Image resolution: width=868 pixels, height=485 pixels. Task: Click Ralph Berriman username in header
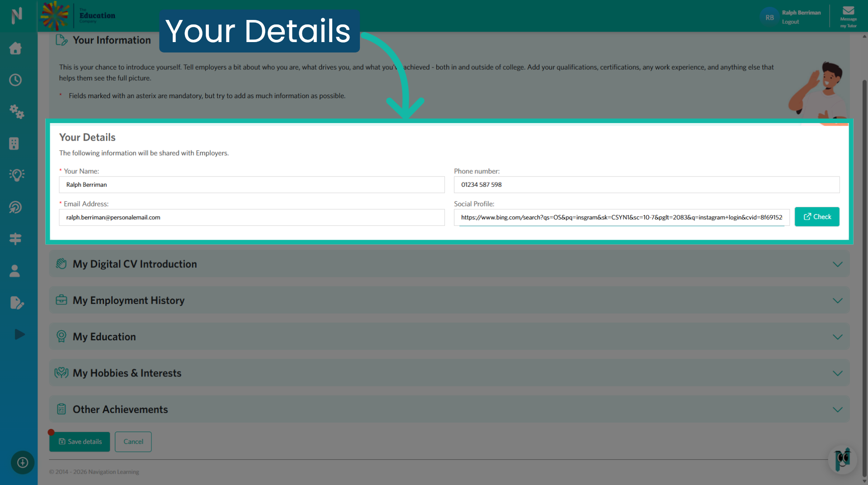click(x=801, y=13)
